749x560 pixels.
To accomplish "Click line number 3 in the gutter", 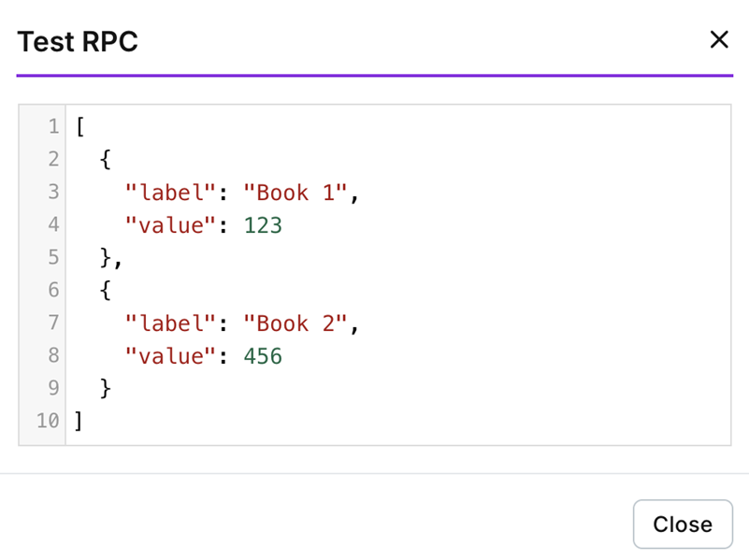I will pyautogui.click(x=53, y=192).
